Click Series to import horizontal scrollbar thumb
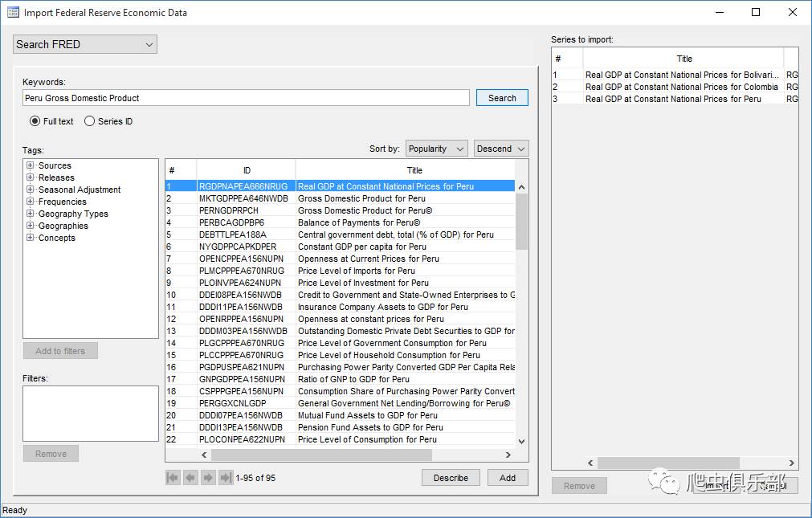 (x=668, y=463)
